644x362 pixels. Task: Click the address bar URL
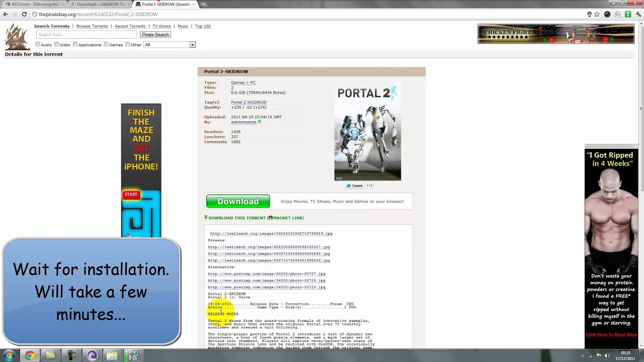(98, 14)
